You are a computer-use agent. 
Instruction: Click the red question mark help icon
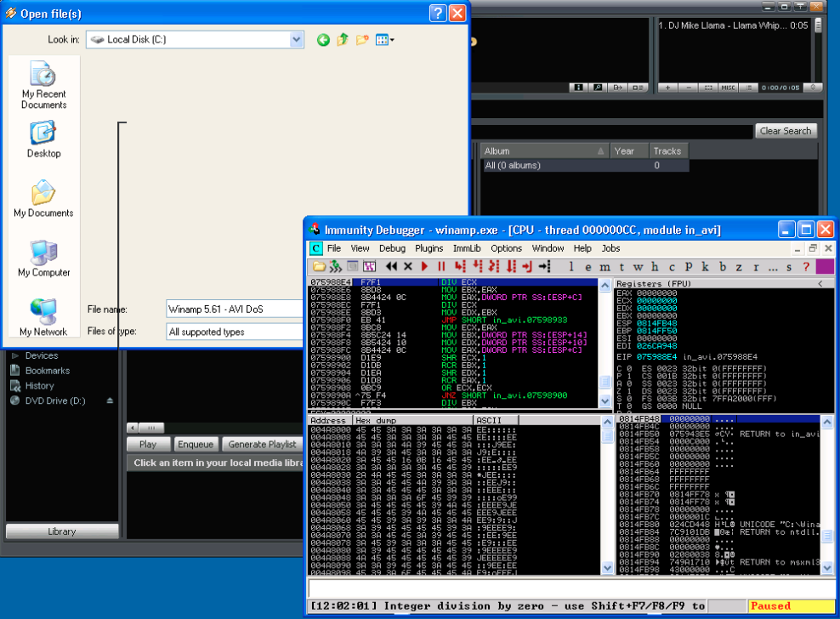(x=806, y=266)
